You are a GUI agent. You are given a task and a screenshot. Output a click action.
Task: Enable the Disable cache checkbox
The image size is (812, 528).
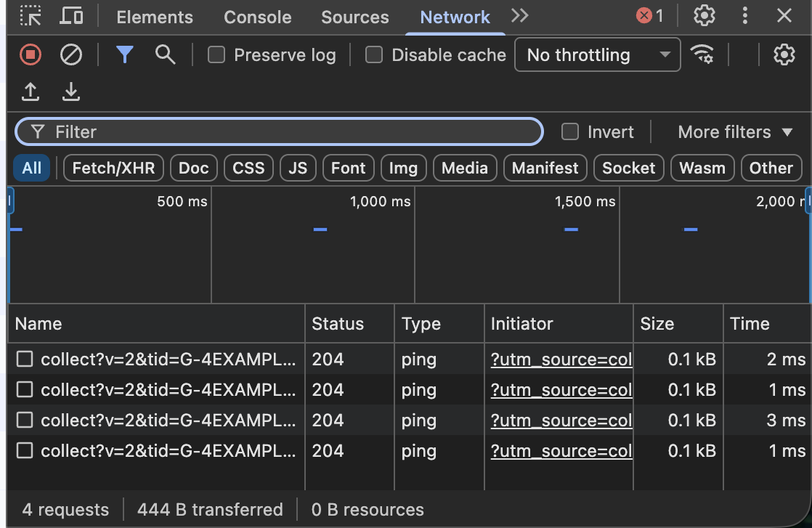pyautogui.click(x=374, y=55)
